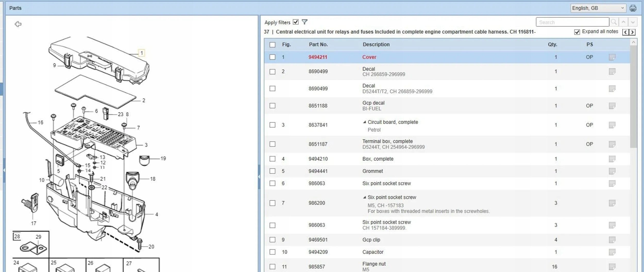Click the Description column header

[x=376, y=44]
